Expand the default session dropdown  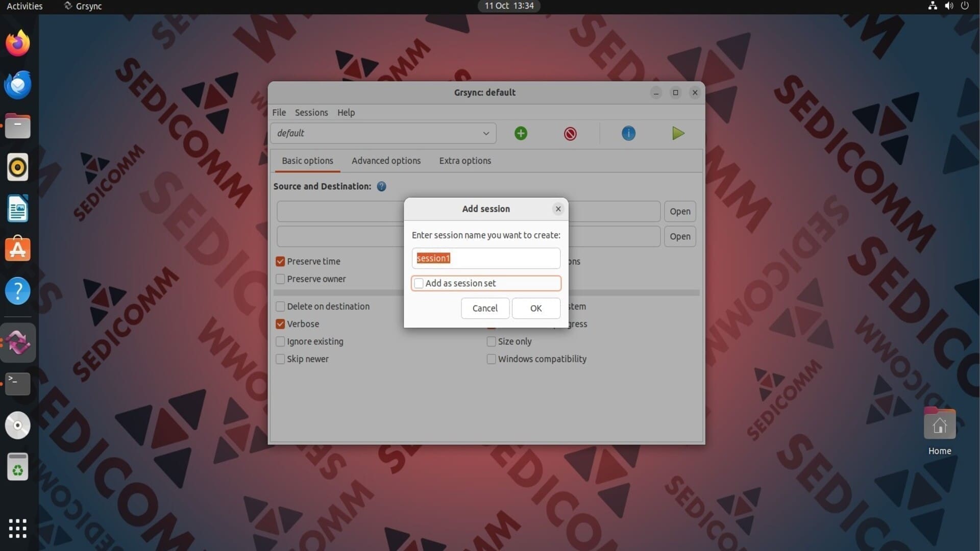click(485, 134)
